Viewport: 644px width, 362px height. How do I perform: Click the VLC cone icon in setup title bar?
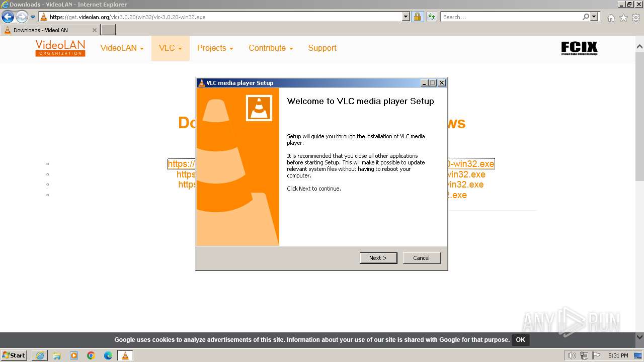point(202,83)
